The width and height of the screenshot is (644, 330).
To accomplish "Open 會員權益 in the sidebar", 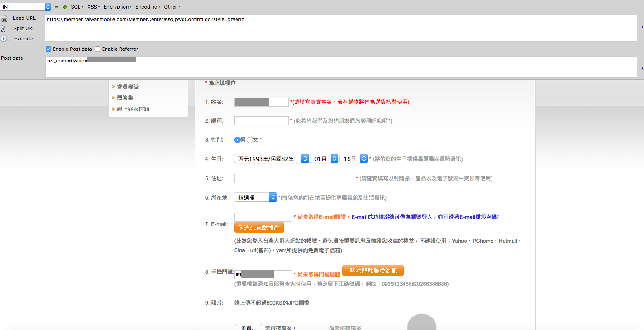I will tap(128, 86).
